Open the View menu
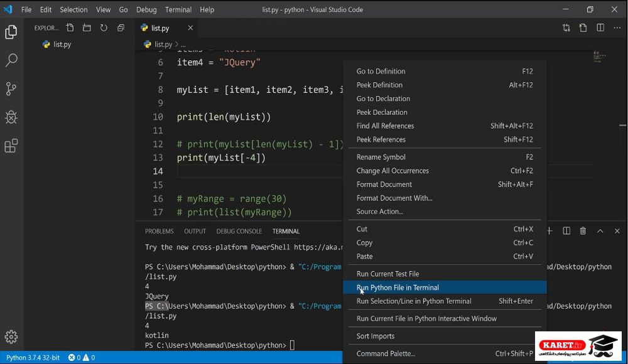Screen dimensions: 628x364 (104, 9)
